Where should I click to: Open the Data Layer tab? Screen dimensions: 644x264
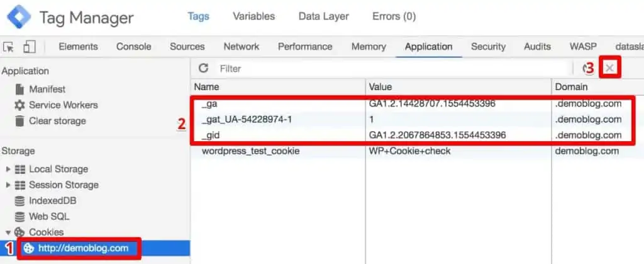click(323, 16)
